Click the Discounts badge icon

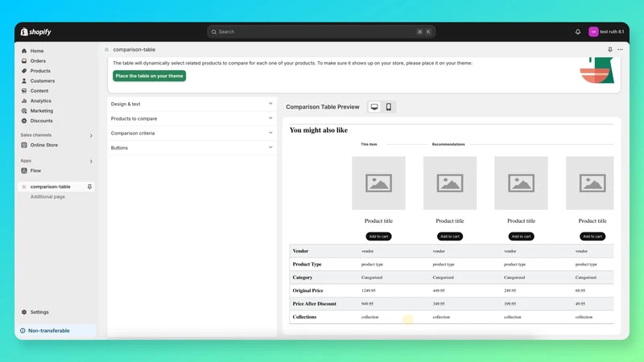pos(24,121)
